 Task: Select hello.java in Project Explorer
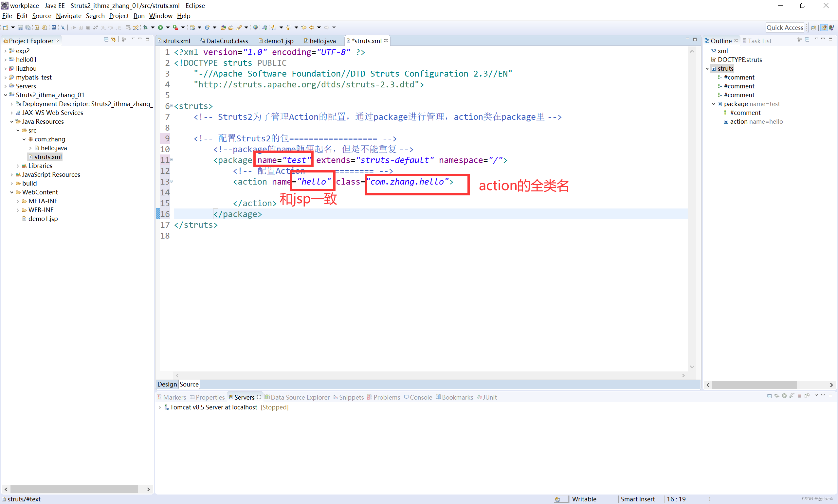pos(54,148)
